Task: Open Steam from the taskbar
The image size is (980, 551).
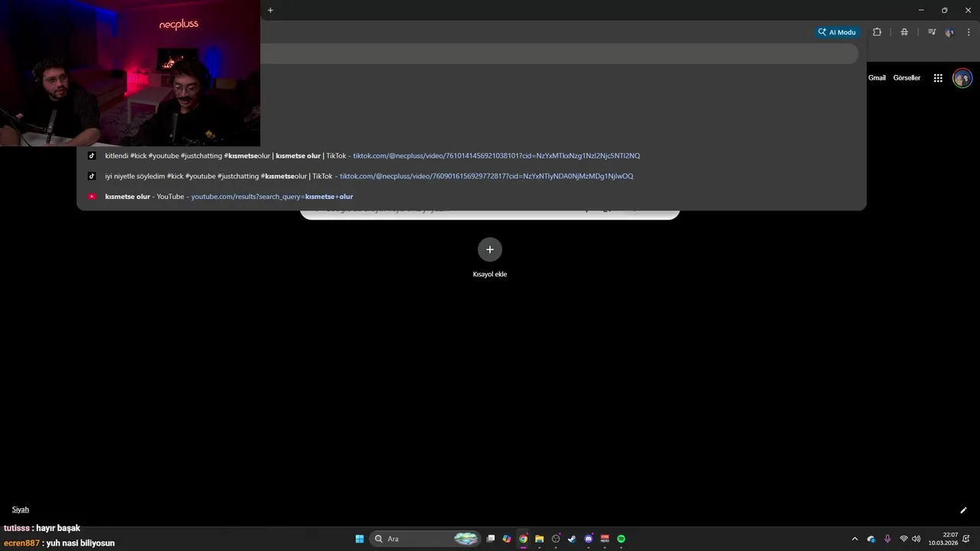Action: coord(572,539)
